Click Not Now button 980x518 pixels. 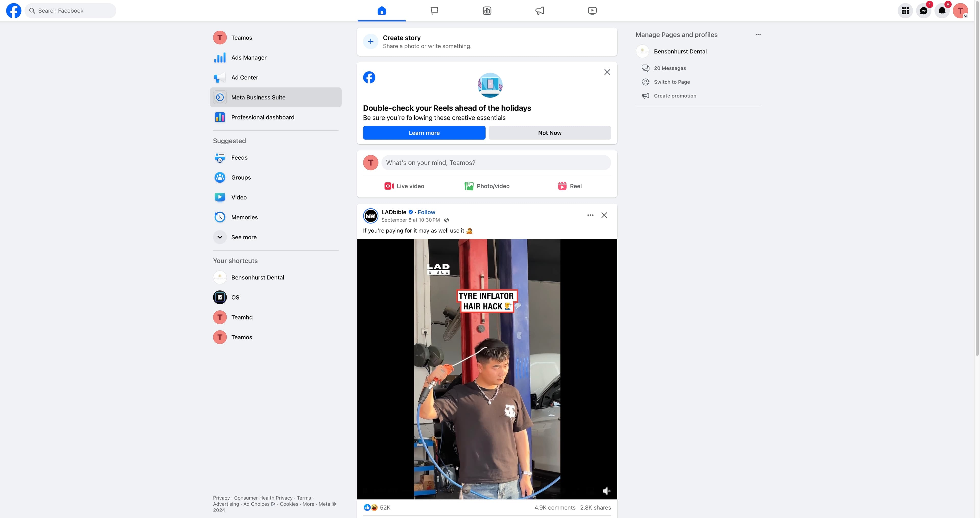click(550, 133)
